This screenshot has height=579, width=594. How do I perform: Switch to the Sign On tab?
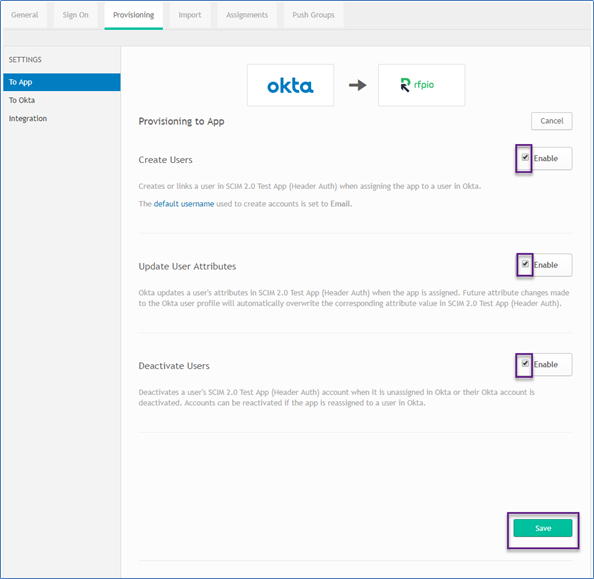tap(75, 15)
